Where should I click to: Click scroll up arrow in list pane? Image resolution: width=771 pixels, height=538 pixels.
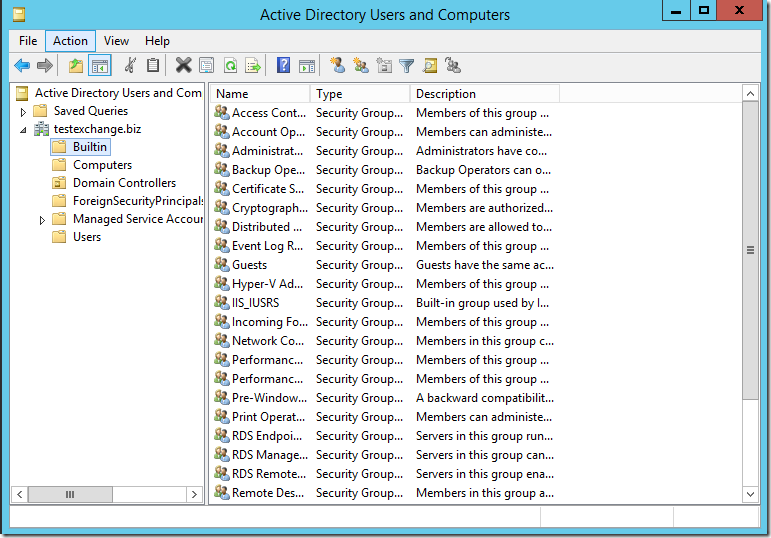[750, 93]
